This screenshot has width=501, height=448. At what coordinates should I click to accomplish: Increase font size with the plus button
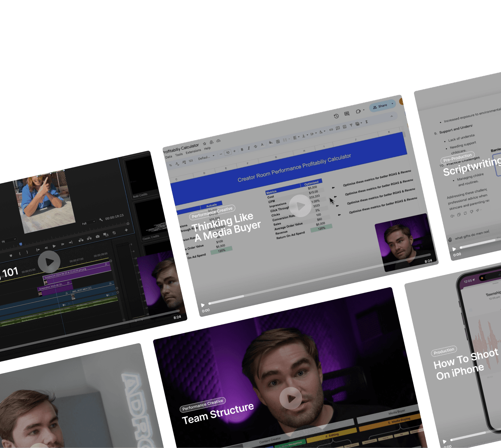pos(235,151)
